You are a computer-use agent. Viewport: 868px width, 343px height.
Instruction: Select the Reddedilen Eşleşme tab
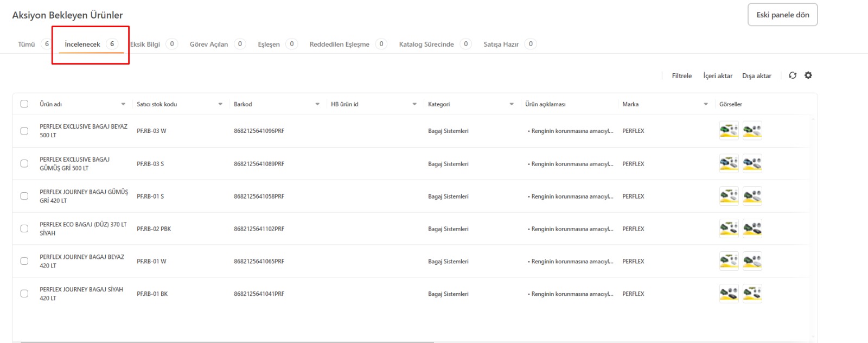[x=339, y=45]
